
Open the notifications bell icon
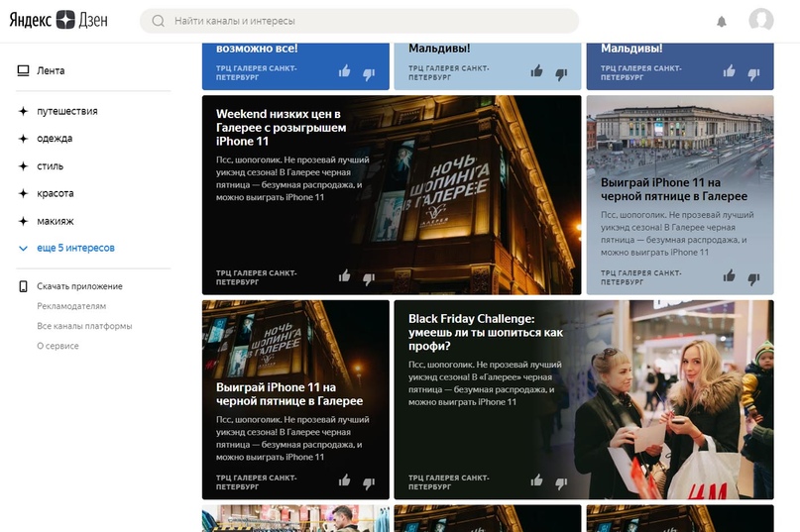click(722, 22)
